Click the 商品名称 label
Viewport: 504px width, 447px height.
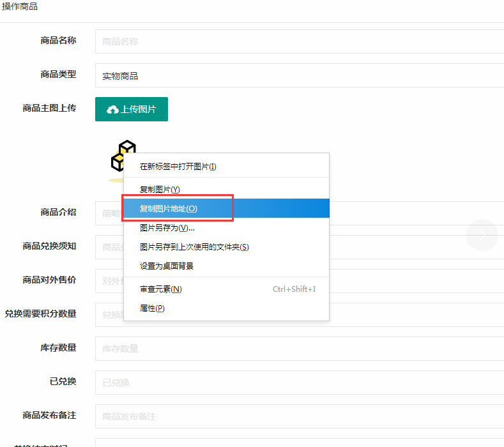(x=58, y=40)
